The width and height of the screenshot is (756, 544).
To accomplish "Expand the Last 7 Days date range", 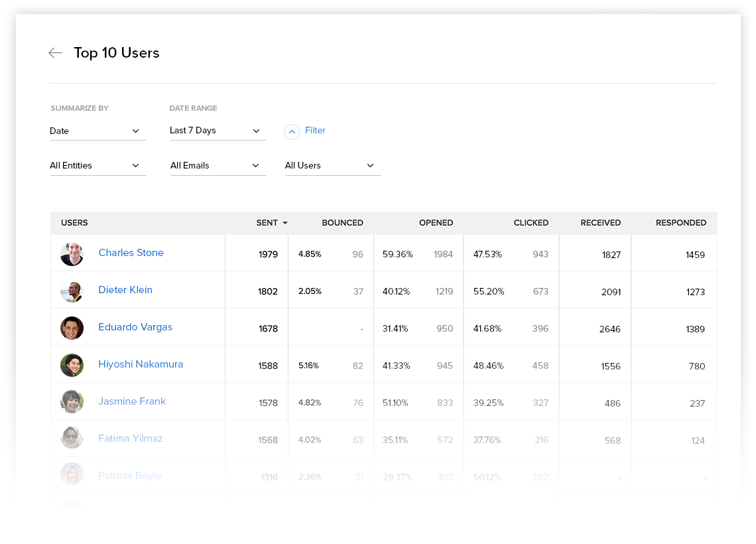I will 218,131.
